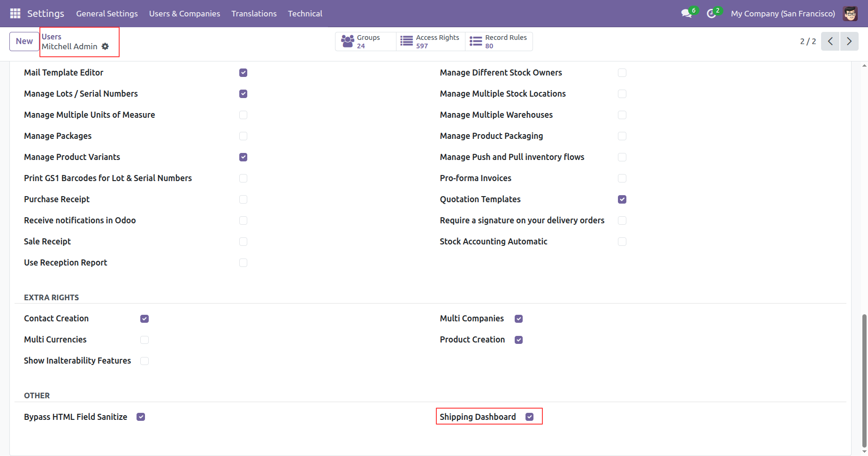Image resolution: width=868 pixels, height=456 pixels.
Task: Open the conversations messages icon
Action: tap(686, 14)
